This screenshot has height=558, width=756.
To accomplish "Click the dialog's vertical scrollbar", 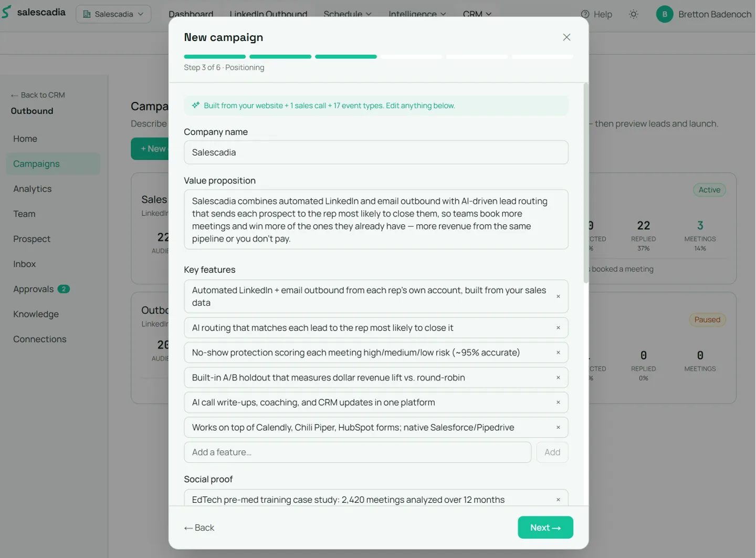I will click(586, 183).
